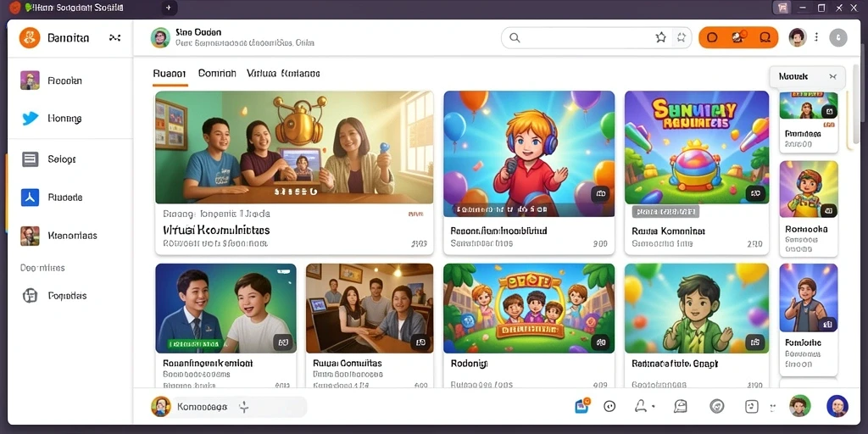Click the new tab plus button in title bar
Viewport: 868px width, 434px height.
[169, 8]
